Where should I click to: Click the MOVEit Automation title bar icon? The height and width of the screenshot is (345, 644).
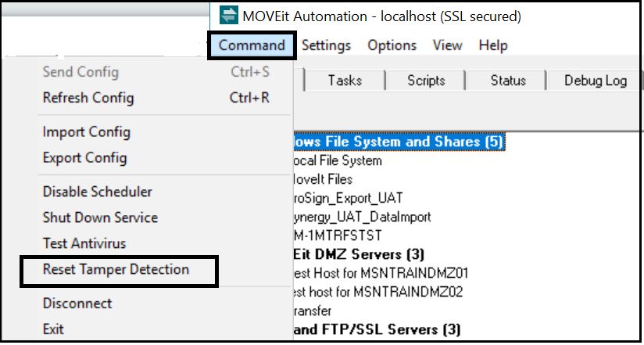pos(228,16)
